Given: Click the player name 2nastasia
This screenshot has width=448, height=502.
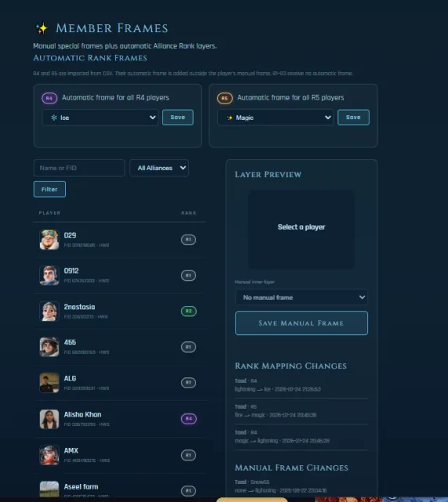Looking at the screenshot, I should click(x=79, y=307).
